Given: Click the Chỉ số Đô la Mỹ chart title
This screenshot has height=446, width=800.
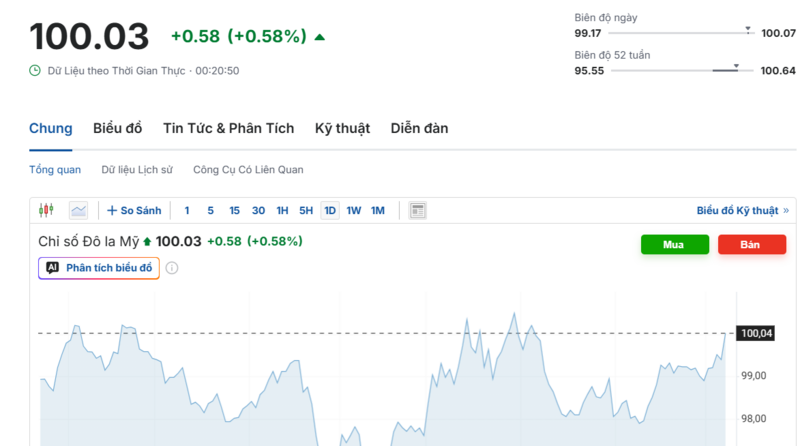Looking at the screenshot, I should point(89,241).
